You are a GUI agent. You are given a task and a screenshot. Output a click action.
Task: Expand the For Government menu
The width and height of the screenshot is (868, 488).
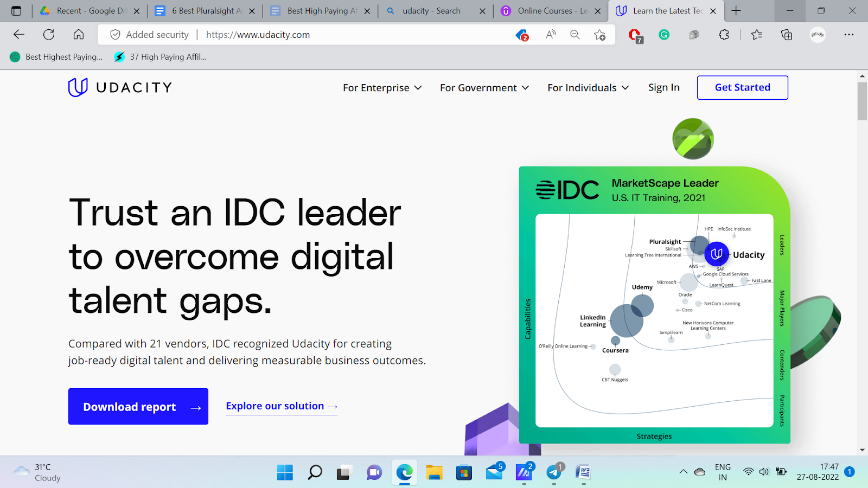point(484,88)
